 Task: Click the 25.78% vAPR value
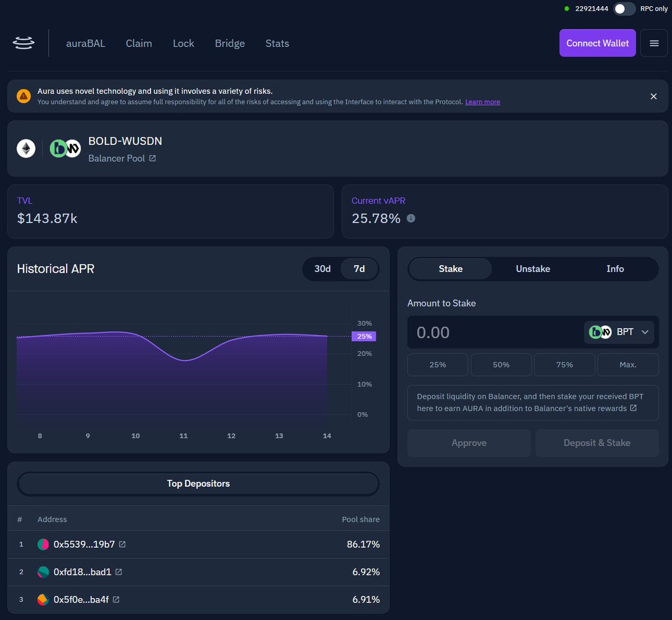(376, 218)
